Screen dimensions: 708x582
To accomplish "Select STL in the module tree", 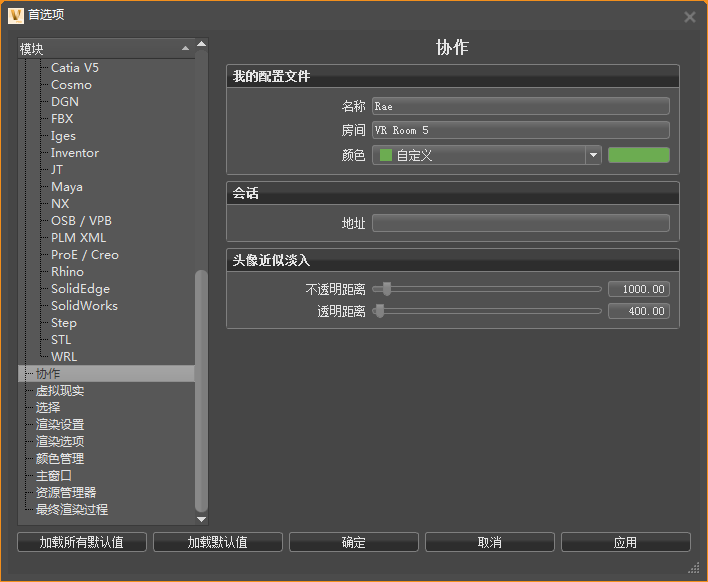I will 61,340.
